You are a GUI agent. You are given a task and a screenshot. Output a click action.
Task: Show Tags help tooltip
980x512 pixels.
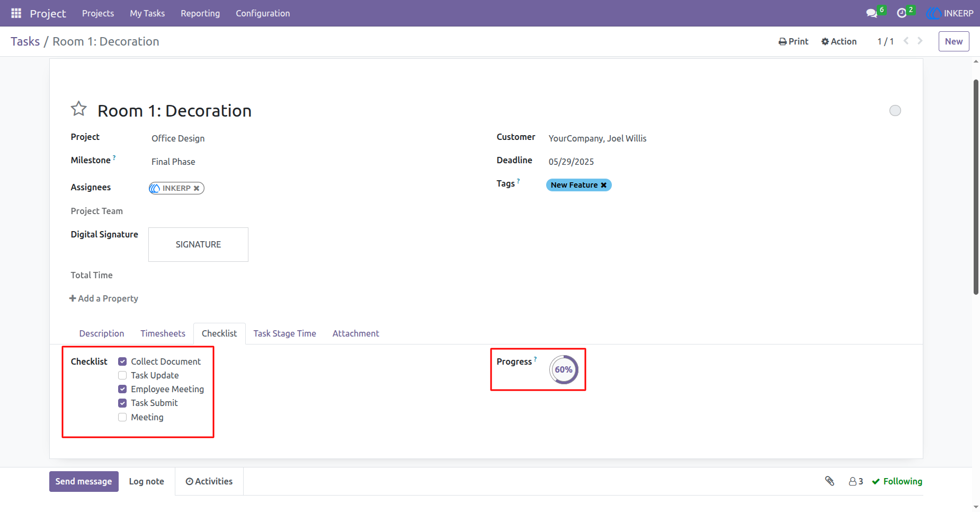[518, 181]
